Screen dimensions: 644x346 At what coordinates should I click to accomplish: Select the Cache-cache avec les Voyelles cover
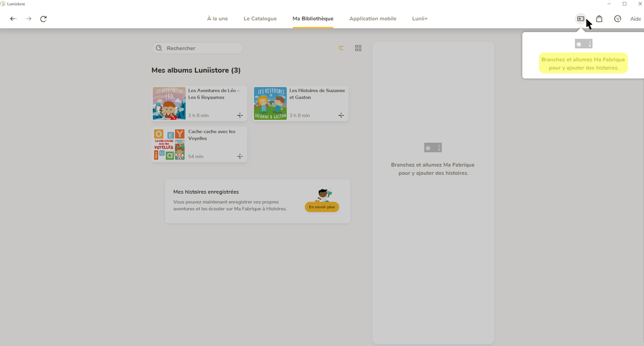click(169, 144)
